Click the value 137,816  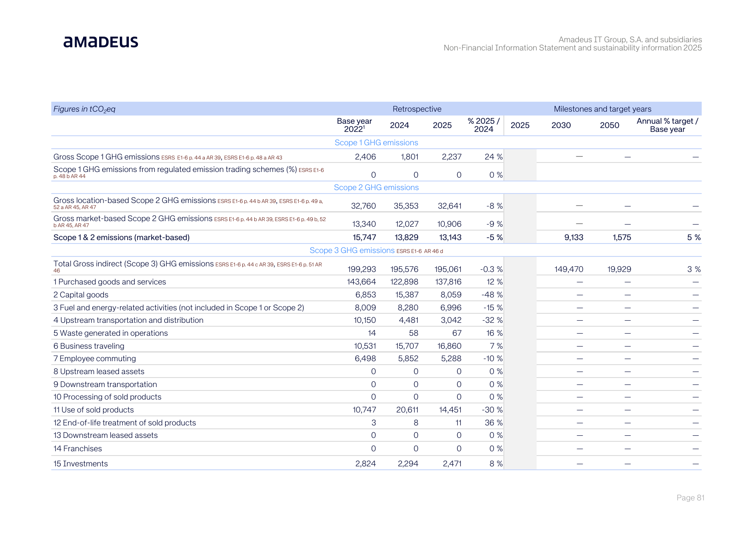pos(448,282)
